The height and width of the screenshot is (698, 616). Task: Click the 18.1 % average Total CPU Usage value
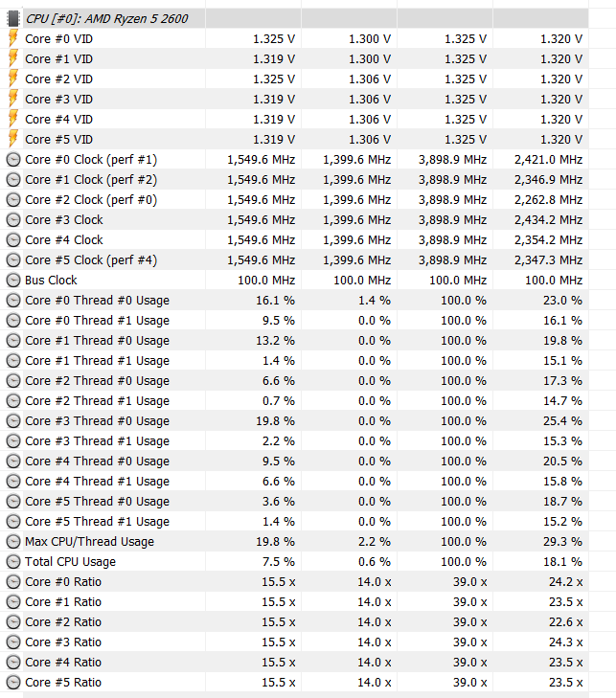coord(562,562)
